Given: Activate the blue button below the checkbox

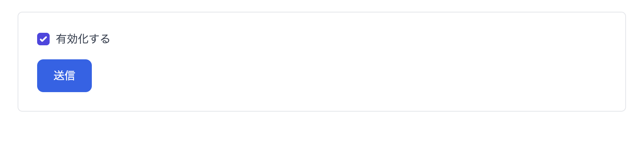Looking at the screenshot, I should (x=64, y=76).
